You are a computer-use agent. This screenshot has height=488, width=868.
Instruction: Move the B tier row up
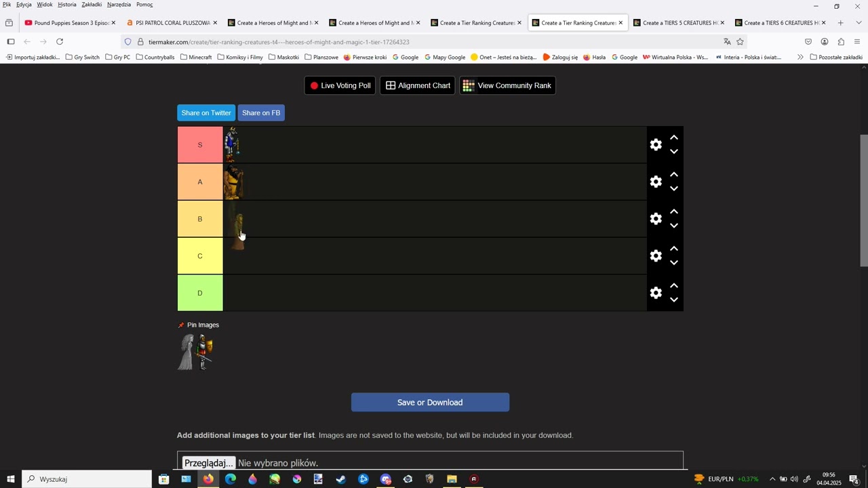[674, 212]
